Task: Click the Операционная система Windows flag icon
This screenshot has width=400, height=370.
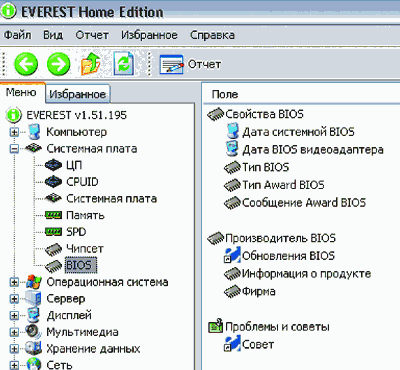Action: coord(34,282)
